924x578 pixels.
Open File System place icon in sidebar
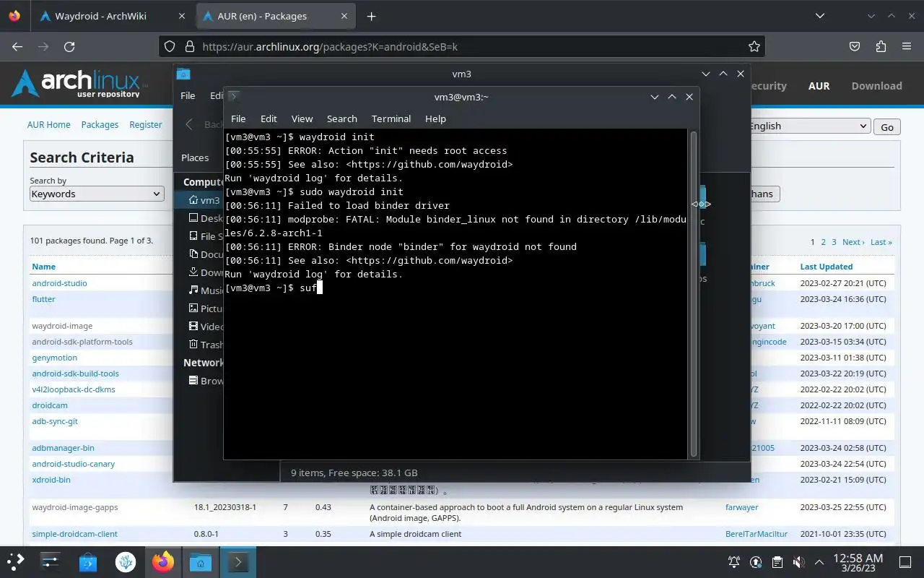[193, 236]
